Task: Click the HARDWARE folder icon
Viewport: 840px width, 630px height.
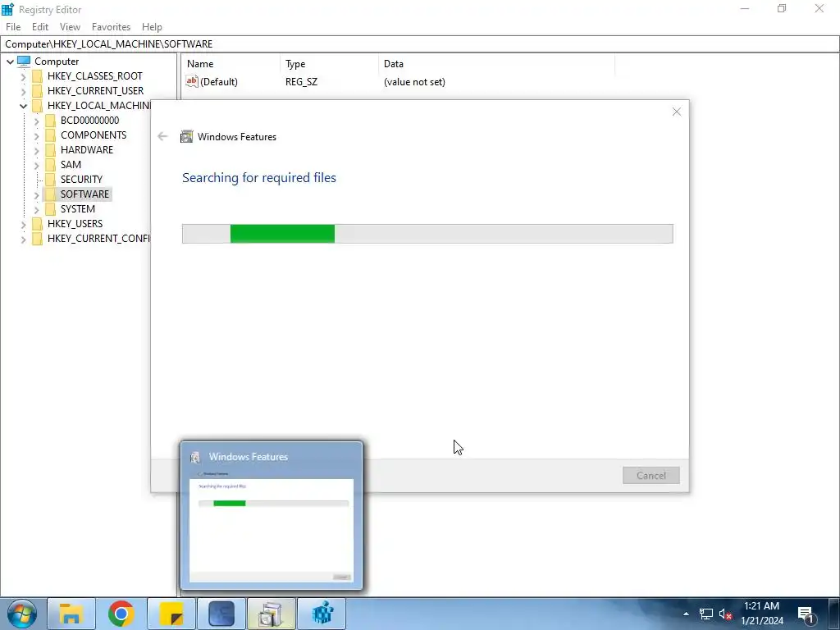Action: click(x=50, y=149)
